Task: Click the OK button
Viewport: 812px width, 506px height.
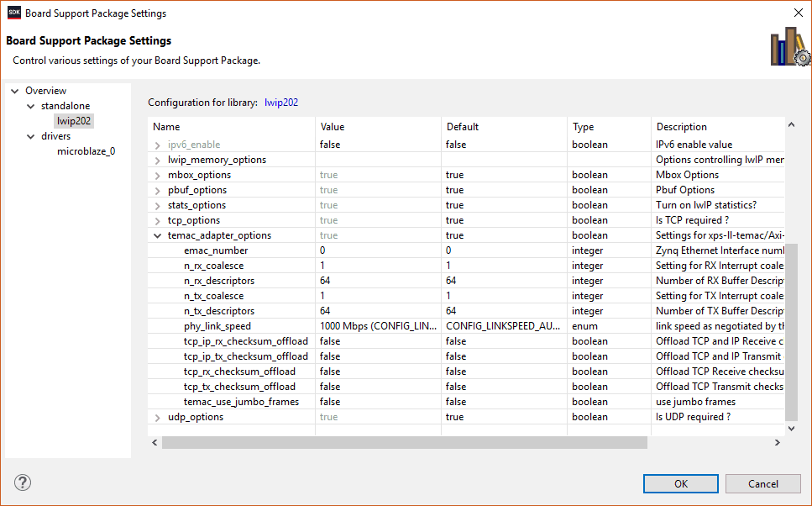Action: click(x=680, y=483)
